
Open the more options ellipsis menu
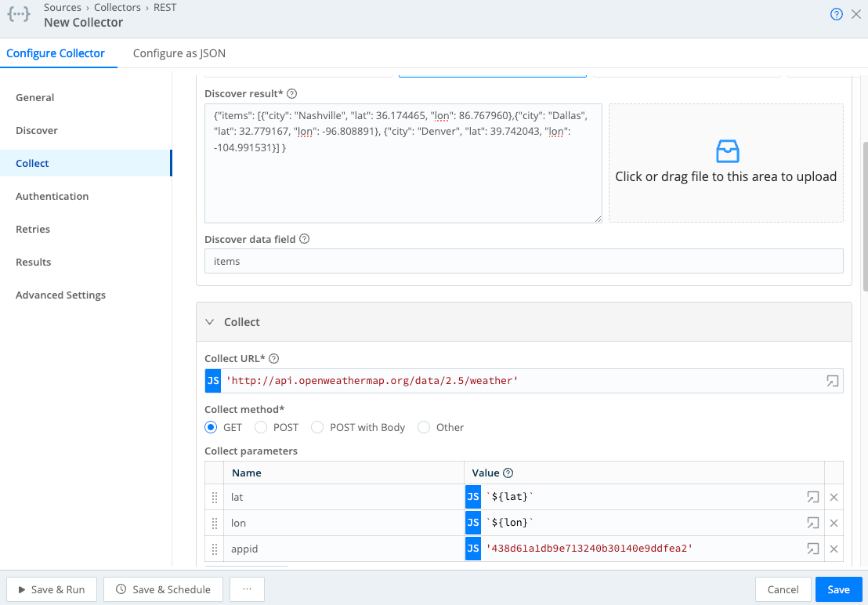pos(247,589)
